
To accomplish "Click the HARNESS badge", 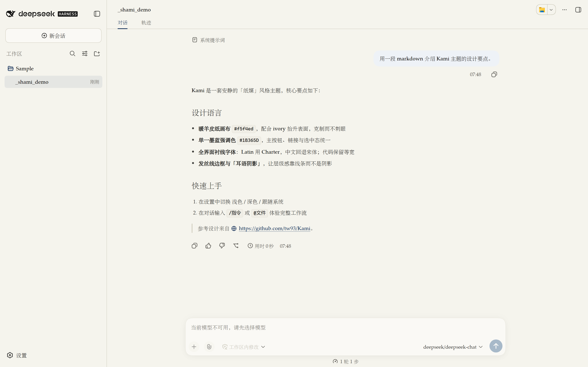I will (x=68, y=14).
